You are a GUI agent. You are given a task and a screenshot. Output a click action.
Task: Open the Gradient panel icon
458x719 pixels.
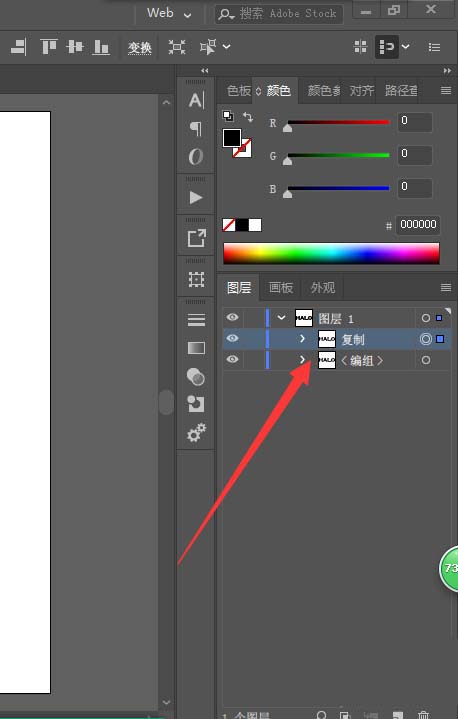tap(196, 348)
